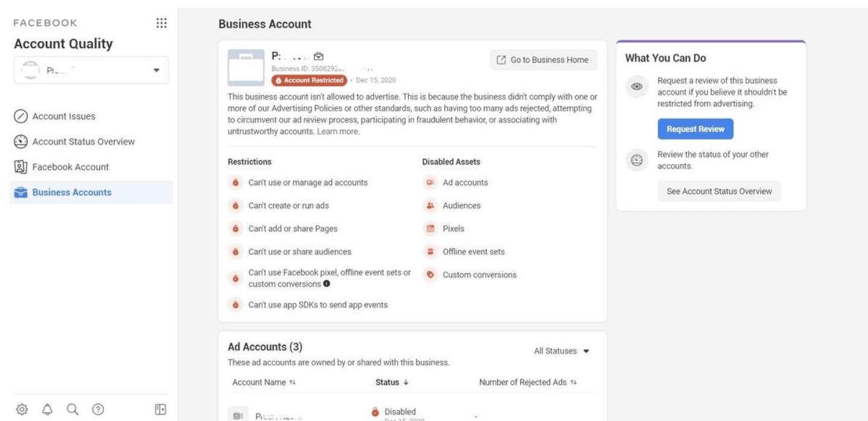Click "Can't create or run ads" text
This screenshot has height=421, width=868.
(289, 206)
